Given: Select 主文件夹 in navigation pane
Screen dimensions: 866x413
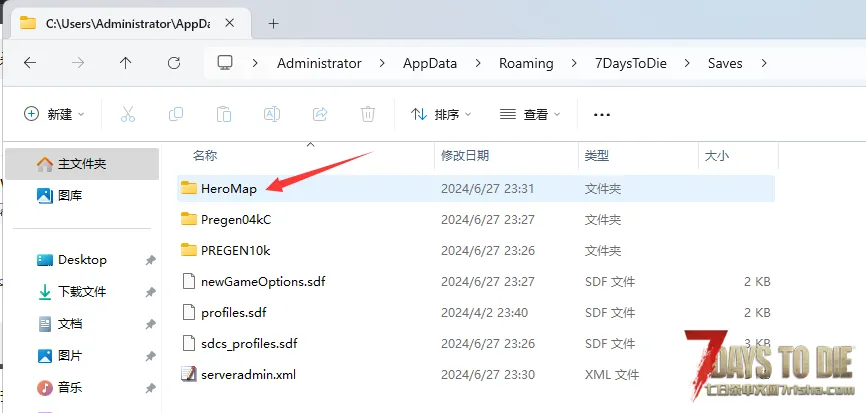Looking at the screenshot, I should click(81, 164).
